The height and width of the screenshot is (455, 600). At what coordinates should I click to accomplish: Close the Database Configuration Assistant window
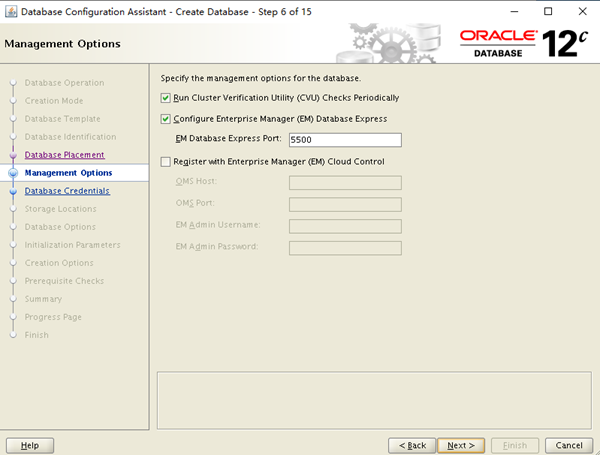click(582, 11)
